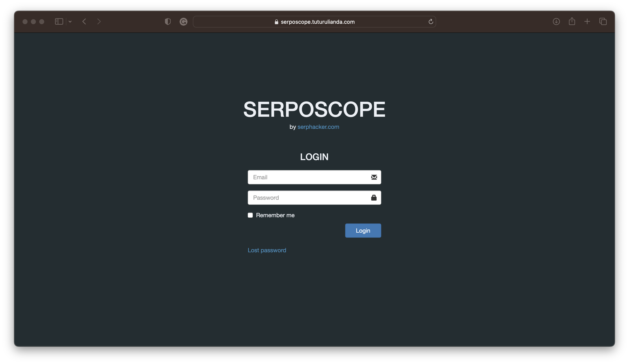Click the padlock icon in address bar
This screenshot has width=629, height=364.
click(276, 22)
